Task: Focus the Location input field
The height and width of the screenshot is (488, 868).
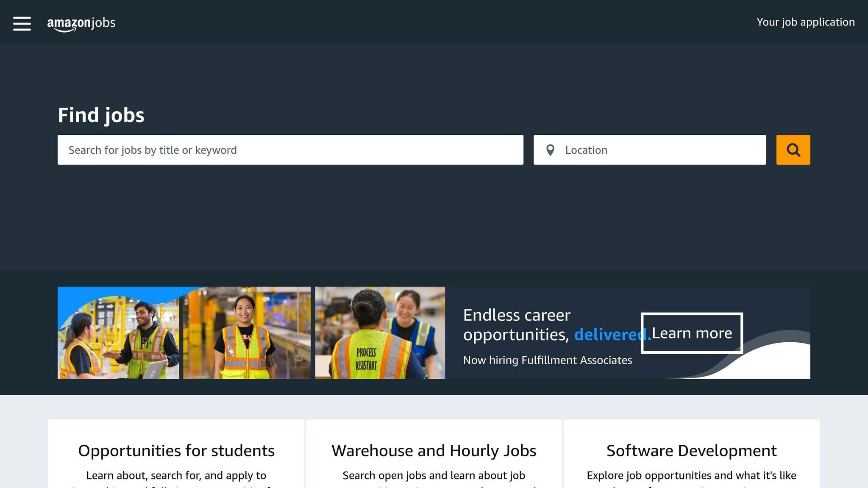Action: (x=661, y=150)
